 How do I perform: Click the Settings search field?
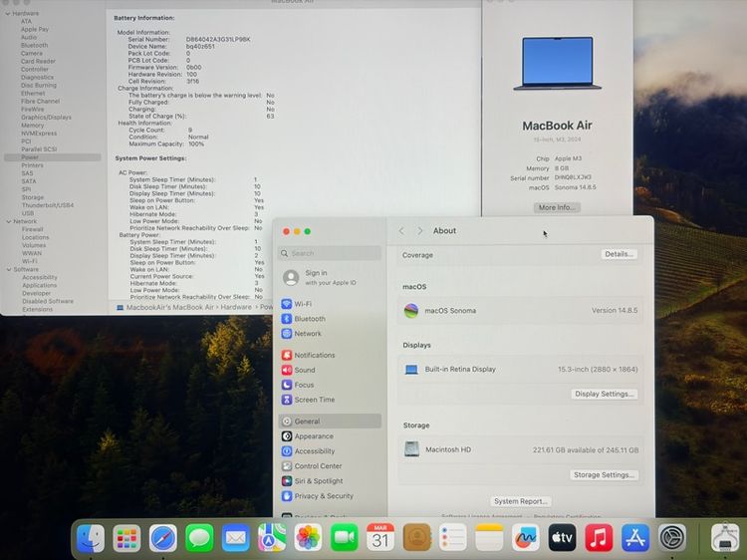coord(330,253)
